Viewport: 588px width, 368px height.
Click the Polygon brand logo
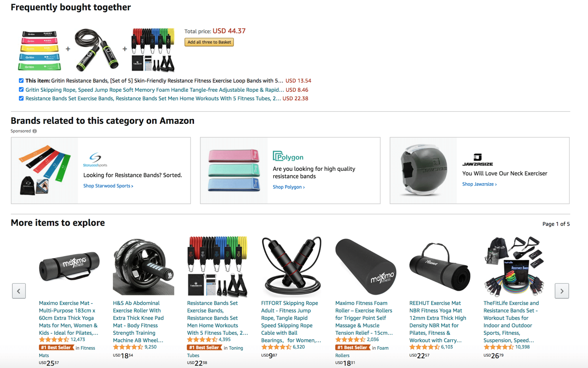(288, 156)
